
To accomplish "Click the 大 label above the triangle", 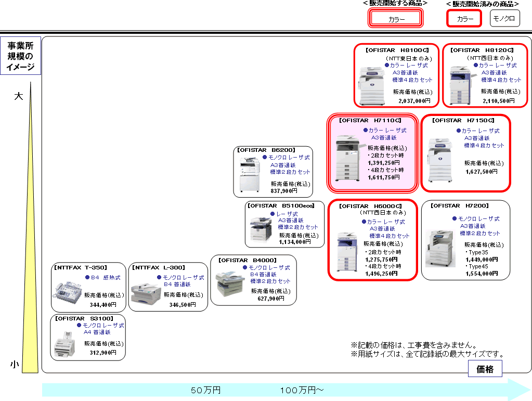I will [19, 96].
